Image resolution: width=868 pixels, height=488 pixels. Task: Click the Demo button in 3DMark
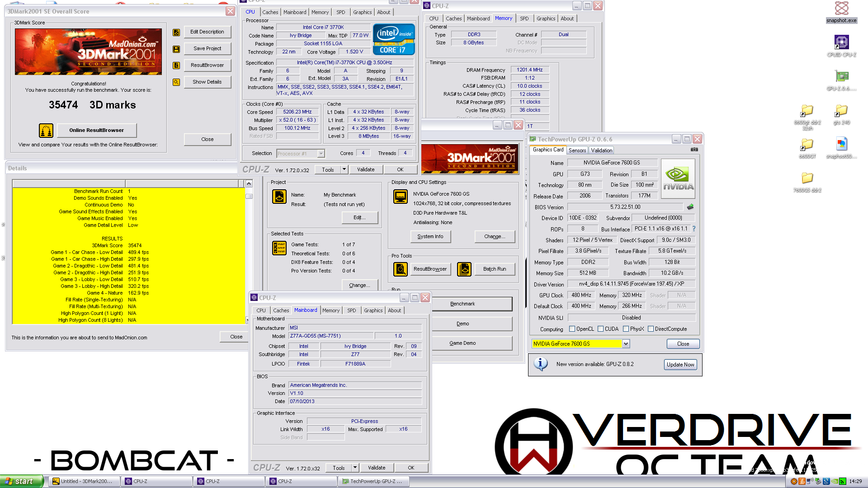pyautogui.click(x=472, y=324)
